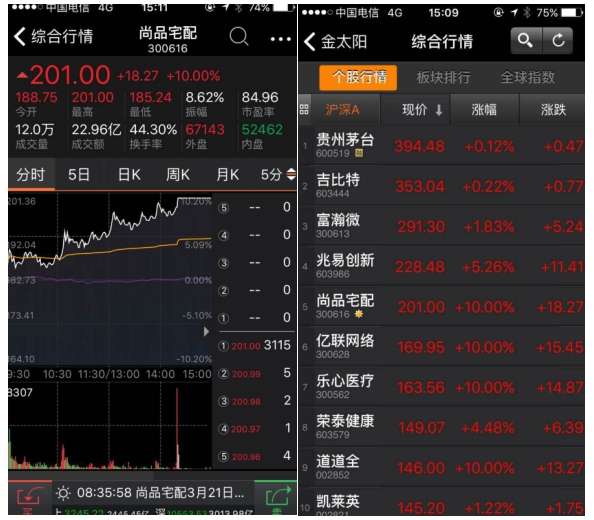Screen dimensions: 594x520
Task: Expand the 5分 period selector arrows
Action: click(291, 175)
